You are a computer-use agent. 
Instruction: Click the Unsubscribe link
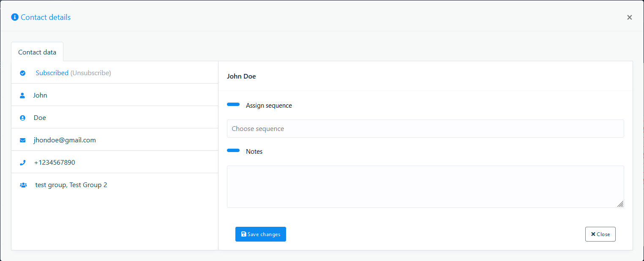(x=90, y=73)
